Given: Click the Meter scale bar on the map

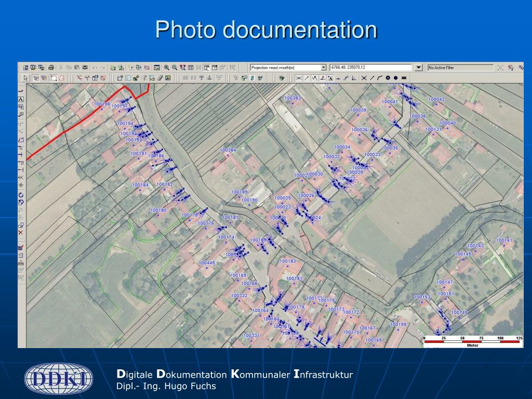Looking at the screenshot, I should 472,342.
